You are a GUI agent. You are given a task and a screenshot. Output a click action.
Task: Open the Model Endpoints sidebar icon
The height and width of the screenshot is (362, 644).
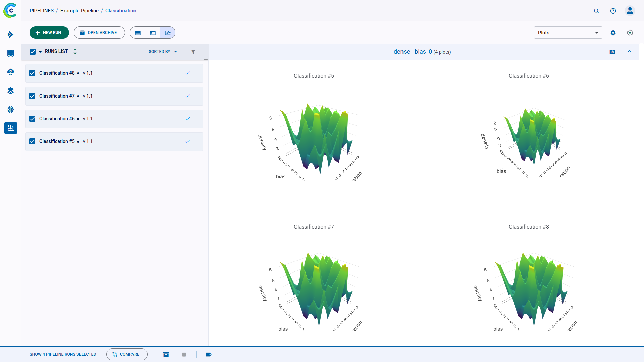click(11, 72)
